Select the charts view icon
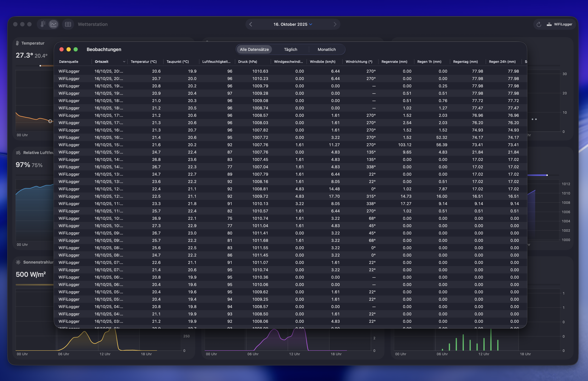 (54, 24)
